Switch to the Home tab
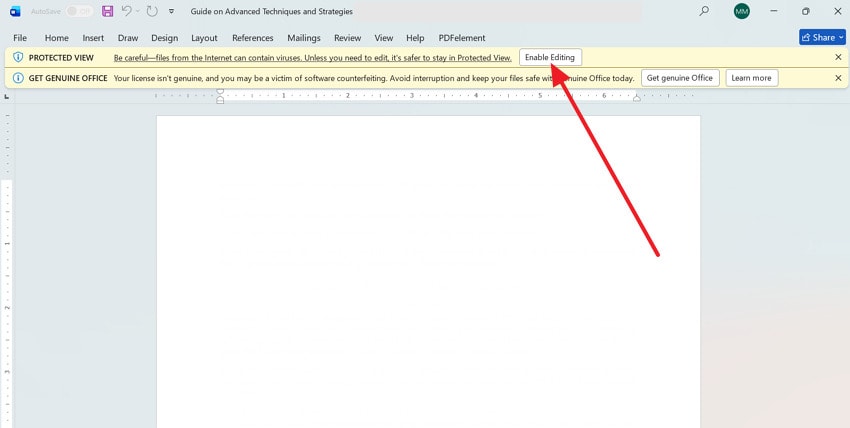 pos(56,38)
